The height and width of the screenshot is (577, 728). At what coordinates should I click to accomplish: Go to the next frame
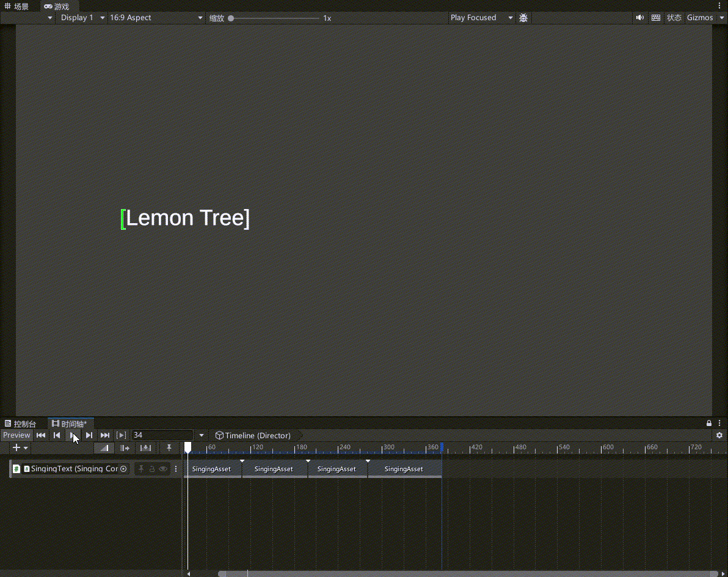click(89, 435)
